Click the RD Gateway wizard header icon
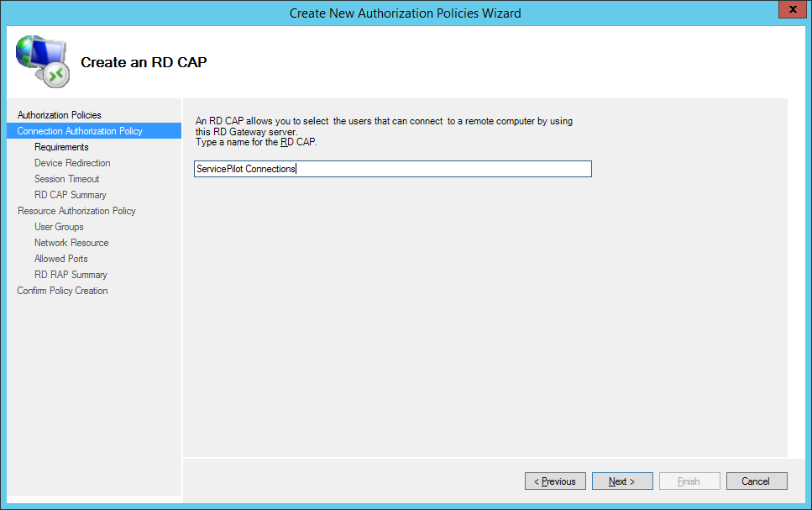Screen dimensions: 812x510 pyautogui.click(x=40, y=60)
